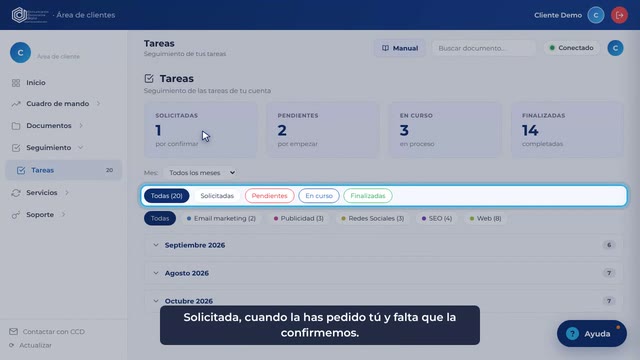The image size is (640, 360).
Task: Click the Soporte icon
Action: pos(16,215)
